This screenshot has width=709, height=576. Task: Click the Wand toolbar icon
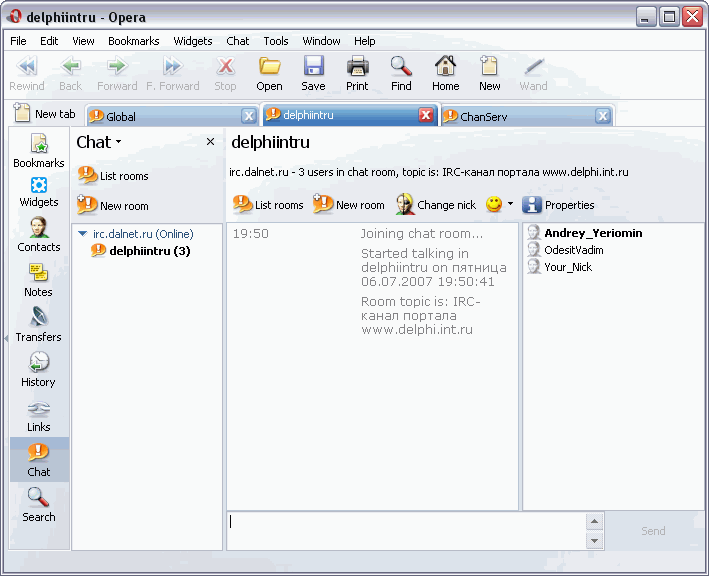pyautogui.click(x=534, y=66)
